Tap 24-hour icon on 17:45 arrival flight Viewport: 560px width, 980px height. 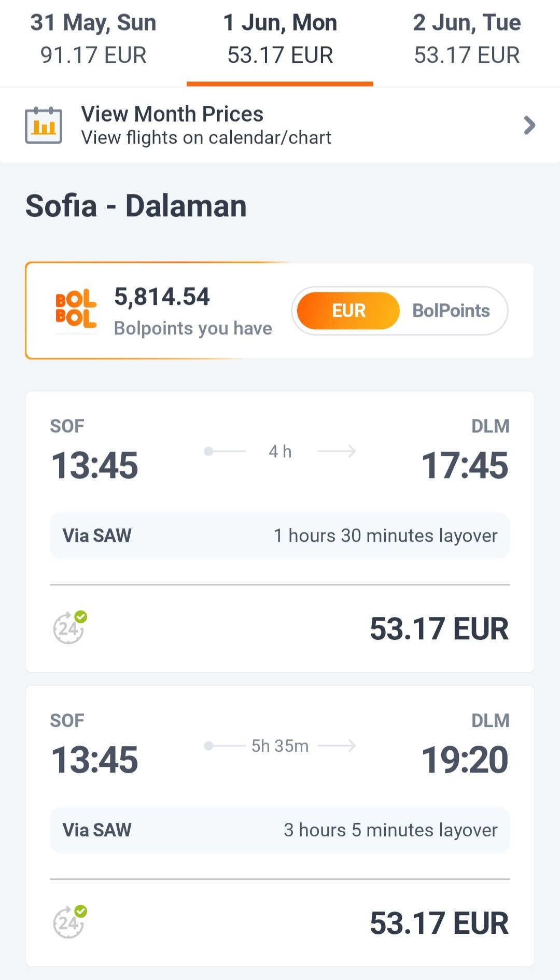point(69,628)
